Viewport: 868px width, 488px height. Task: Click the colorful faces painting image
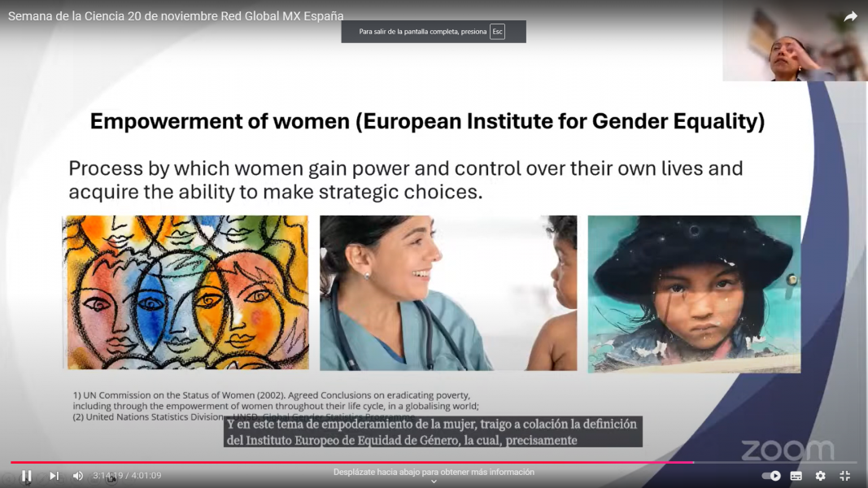[185, 292]
